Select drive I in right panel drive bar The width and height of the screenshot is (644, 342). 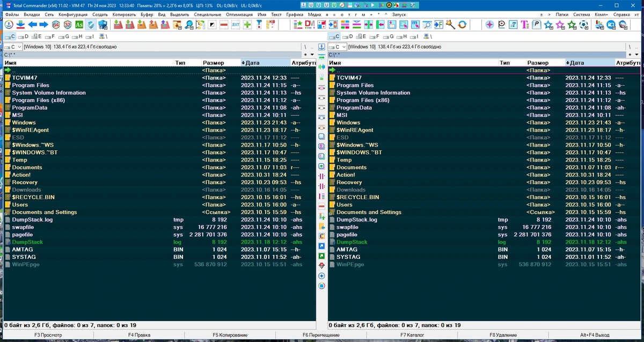tap(413, 37)
